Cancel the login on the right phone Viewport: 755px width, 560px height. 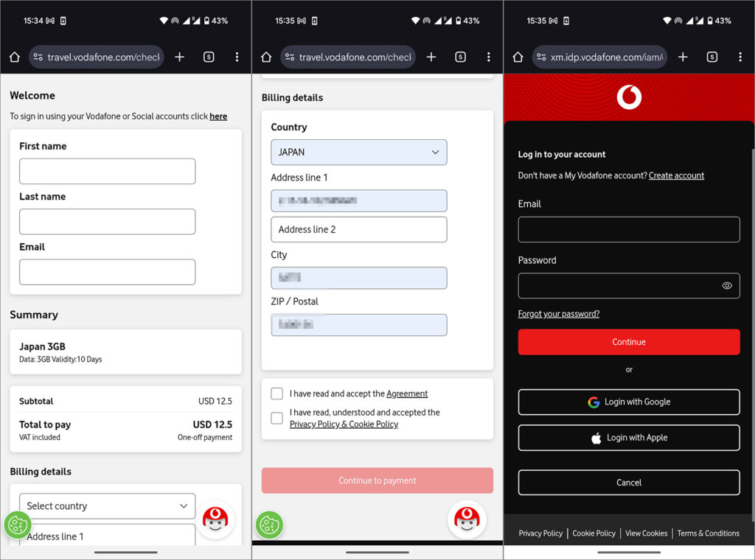pos(629,483)
